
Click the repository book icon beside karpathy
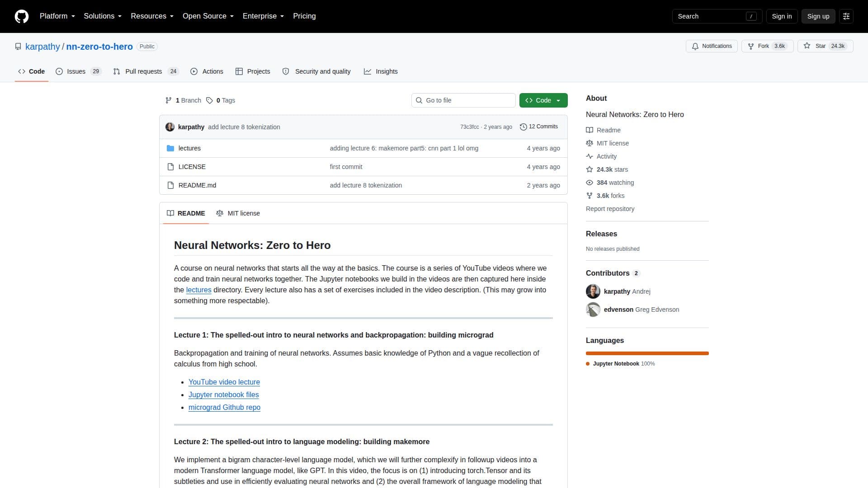click(x=18, y=47)
